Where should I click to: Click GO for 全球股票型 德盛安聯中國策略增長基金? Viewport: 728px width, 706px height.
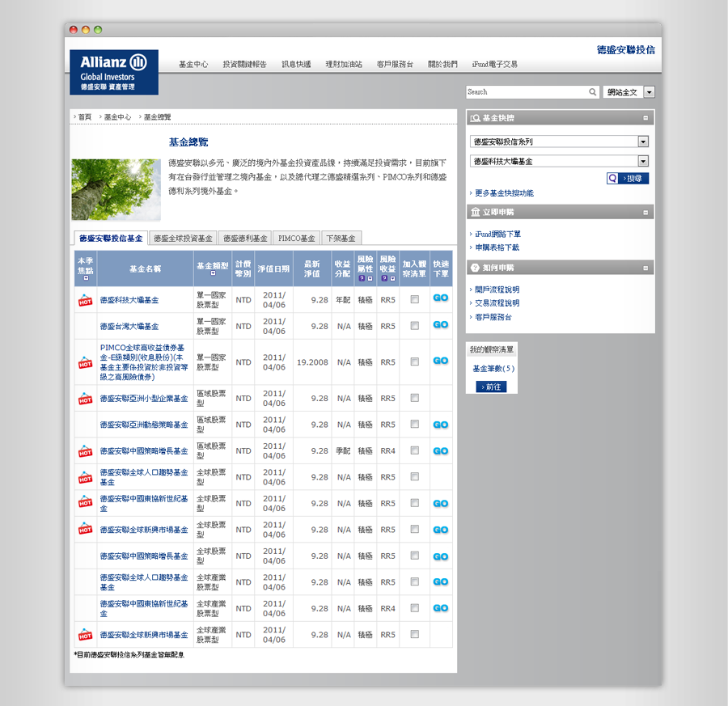click(441, 556)
